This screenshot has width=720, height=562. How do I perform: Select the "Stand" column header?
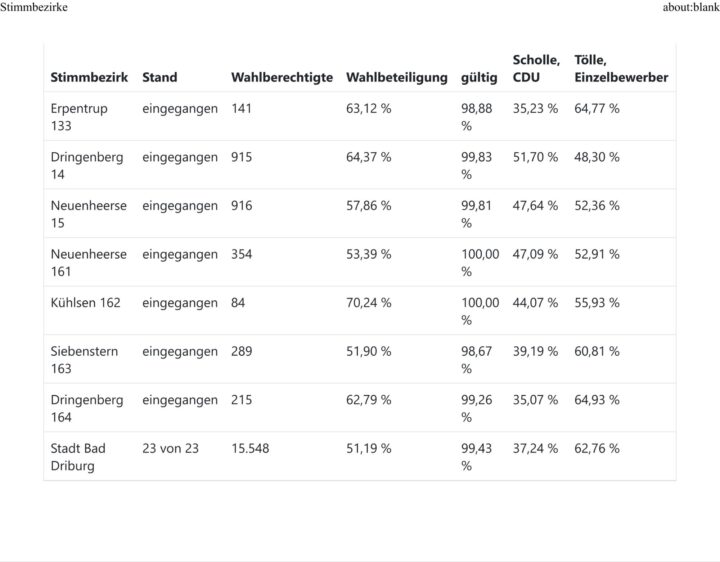pyautogui.click(x=160, y=77)
